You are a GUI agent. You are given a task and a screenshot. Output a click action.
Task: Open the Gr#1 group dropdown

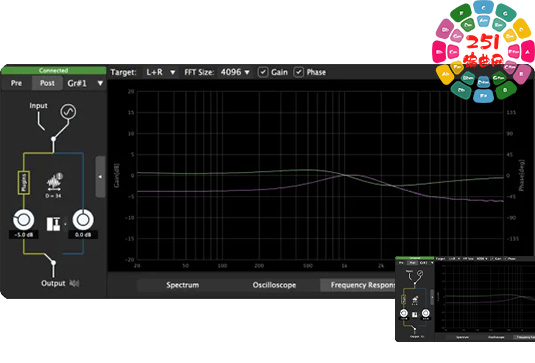click(x=85, y=83)
